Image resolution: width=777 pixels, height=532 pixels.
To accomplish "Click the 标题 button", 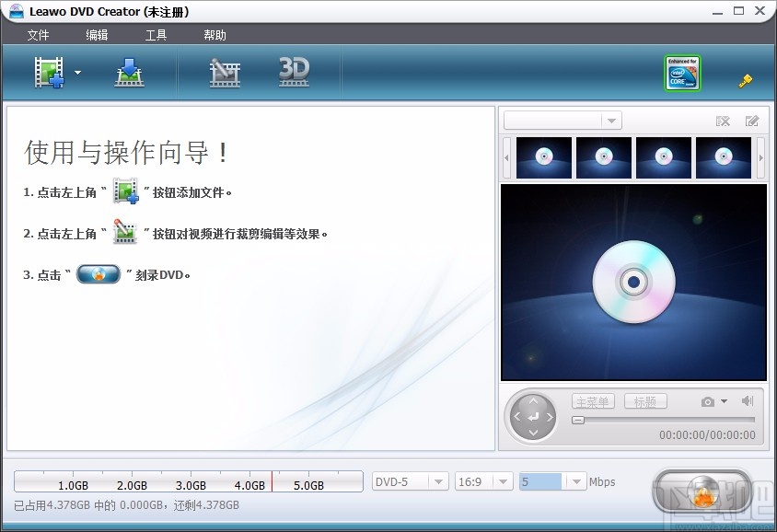I will 645,401.
